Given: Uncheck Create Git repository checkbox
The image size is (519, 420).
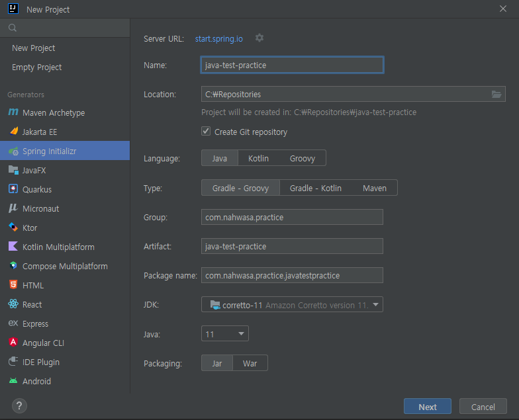Looking at the screenshot, I should coord(206,131).
